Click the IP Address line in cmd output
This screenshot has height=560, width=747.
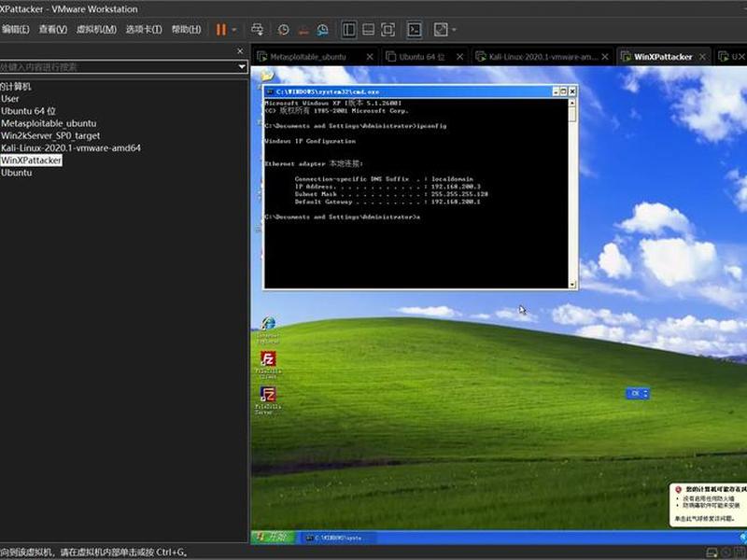pyautogui.click(x=388, y=187)
